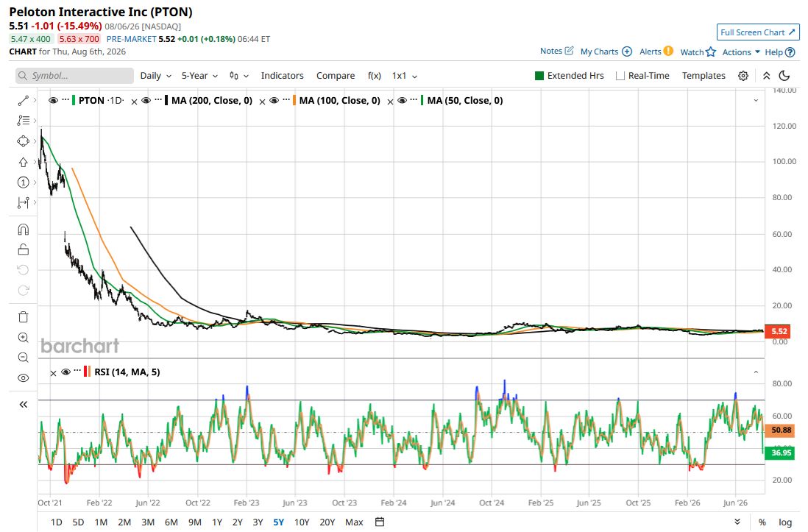Zoom in on the chart
The image size is (808, 532).
24,338
